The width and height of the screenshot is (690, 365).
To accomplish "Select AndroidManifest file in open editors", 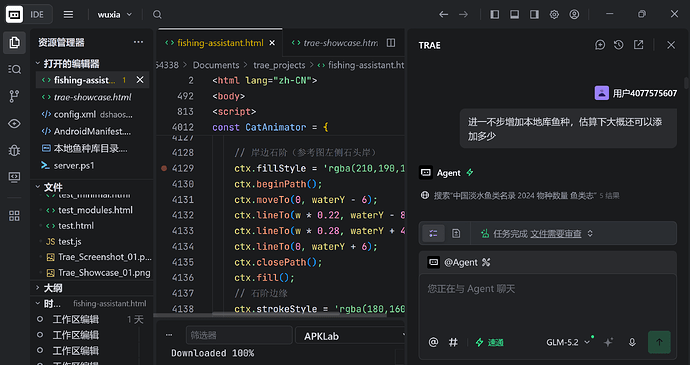I will point(92,131).
